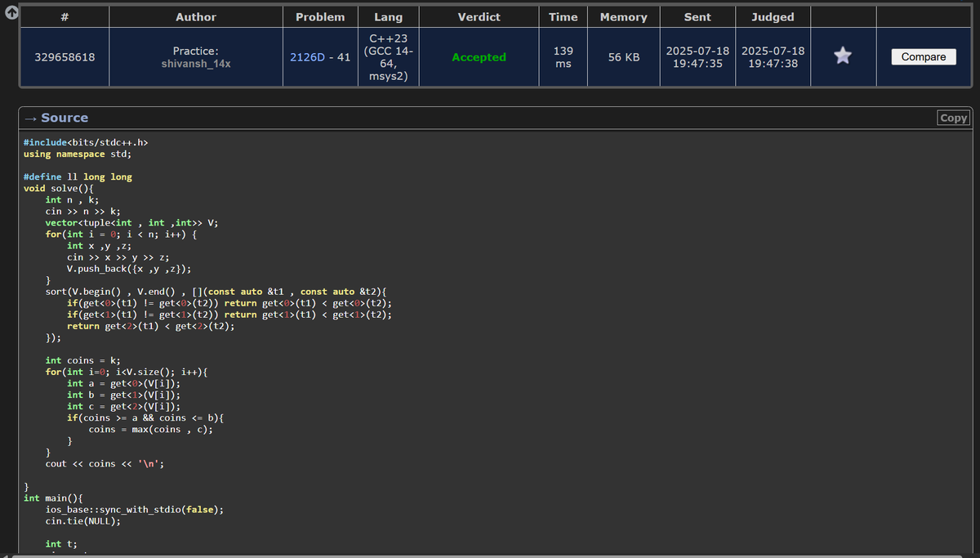This screenshot has height=558, width=980.
Task: Click the Time column header
Action: (563, 16)
